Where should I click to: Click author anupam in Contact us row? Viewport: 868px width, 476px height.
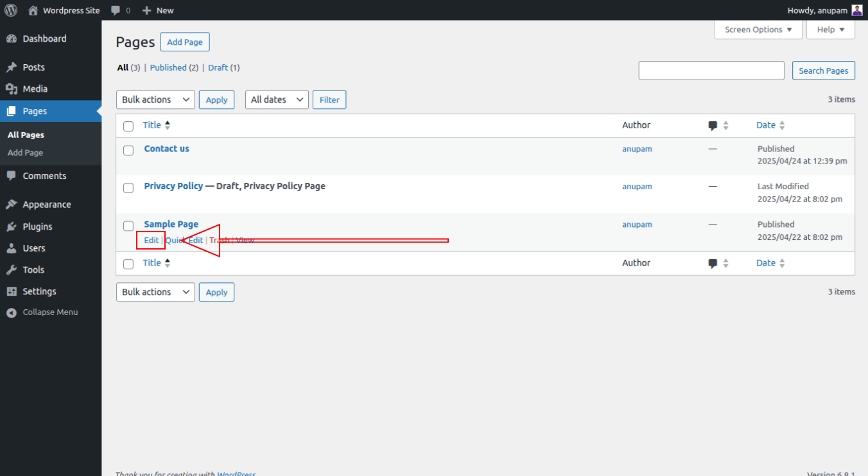click(637, 149)
